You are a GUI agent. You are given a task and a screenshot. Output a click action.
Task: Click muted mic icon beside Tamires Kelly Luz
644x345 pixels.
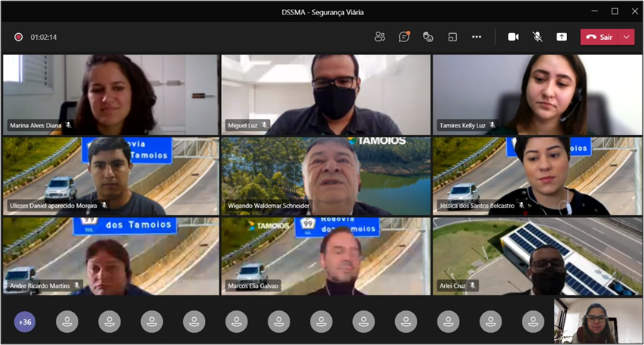pos(492,125)
